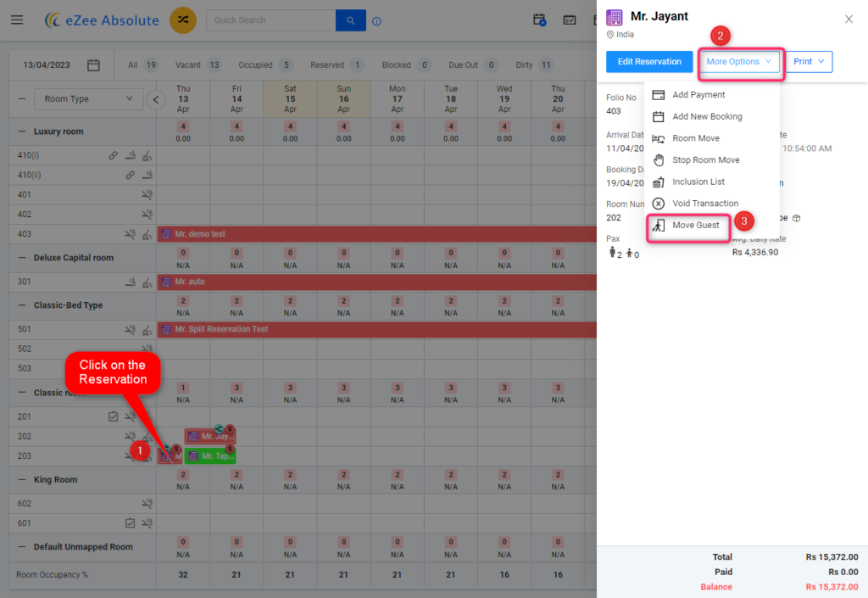Screen dimensions: 868x598
Task: Collapse the Luxury room group
Action: pyautogui.click(x=22, y=131)
